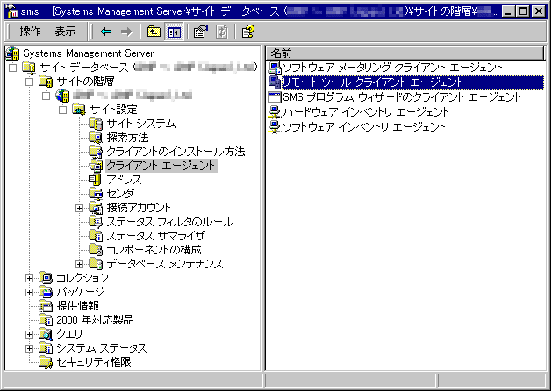Select 探索方法 tree item text
552x392 pixels.
[x=128, y=138]
